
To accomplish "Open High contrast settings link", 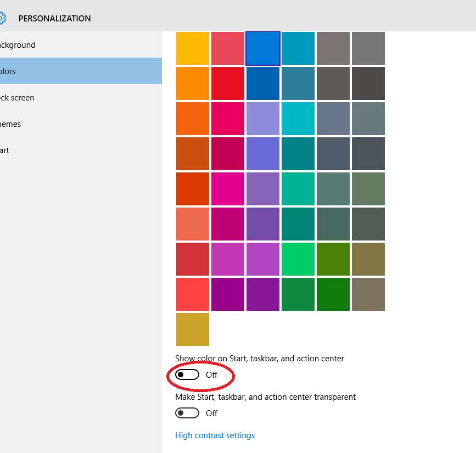I will click(x=215, y=435).
